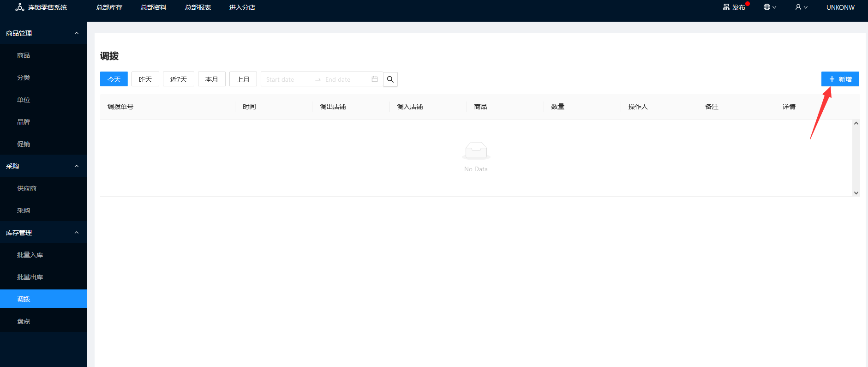Viewport: 868px width, 367px height.
Task: Select 促销 in the sidebar
Action: coord(43,144)
